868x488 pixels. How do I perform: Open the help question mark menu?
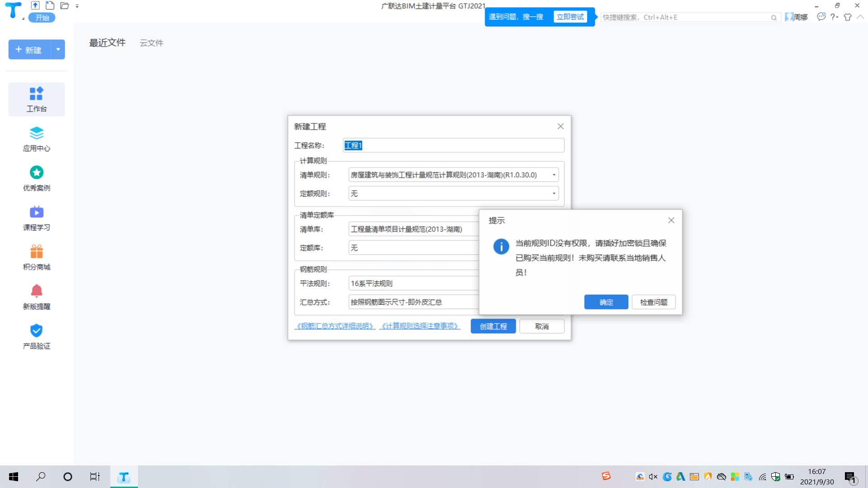point(834,17)
